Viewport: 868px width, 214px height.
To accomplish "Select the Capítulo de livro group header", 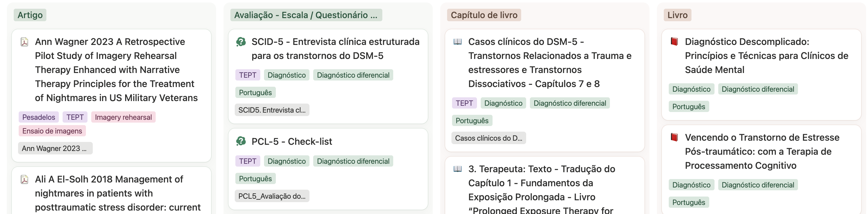I will coord(484,15).
